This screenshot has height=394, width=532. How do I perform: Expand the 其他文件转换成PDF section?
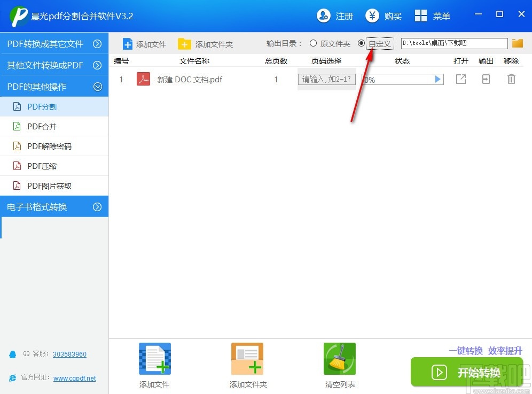pos(48,65)
